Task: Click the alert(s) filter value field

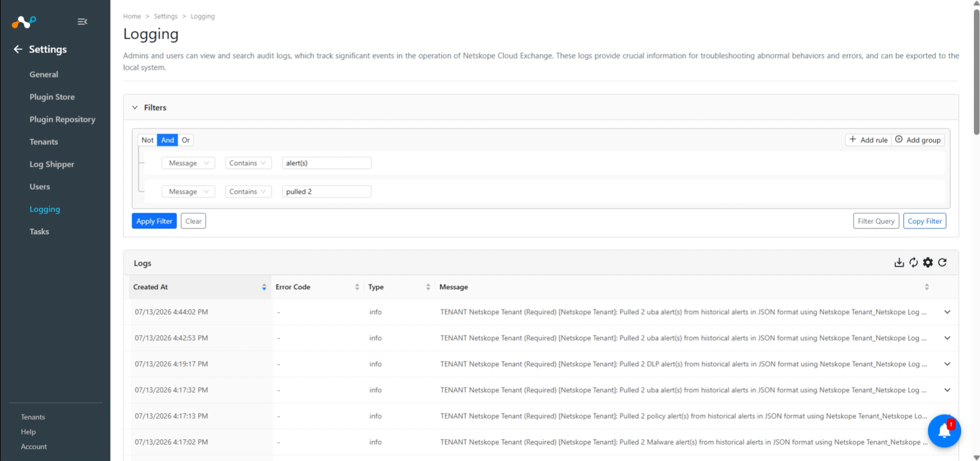Action: [326, 163]
